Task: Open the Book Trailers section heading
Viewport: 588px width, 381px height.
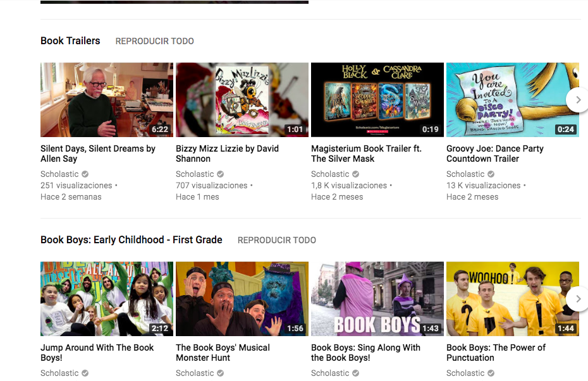Action: coord(70,40)
